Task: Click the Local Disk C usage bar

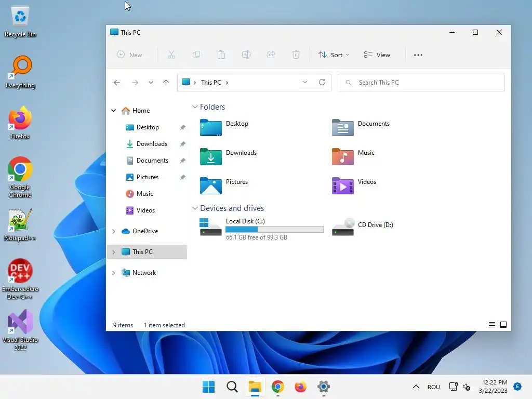Action: coord(274,230)
